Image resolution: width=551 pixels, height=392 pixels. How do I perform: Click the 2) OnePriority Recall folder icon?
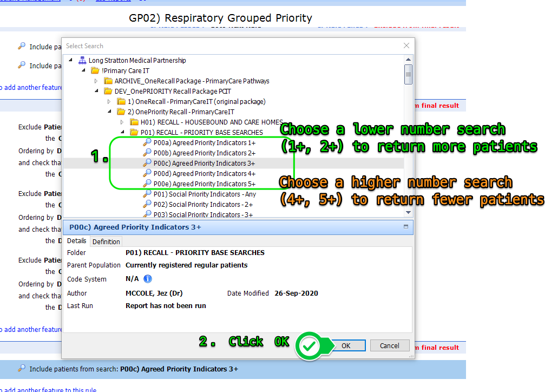pos(121,112)
